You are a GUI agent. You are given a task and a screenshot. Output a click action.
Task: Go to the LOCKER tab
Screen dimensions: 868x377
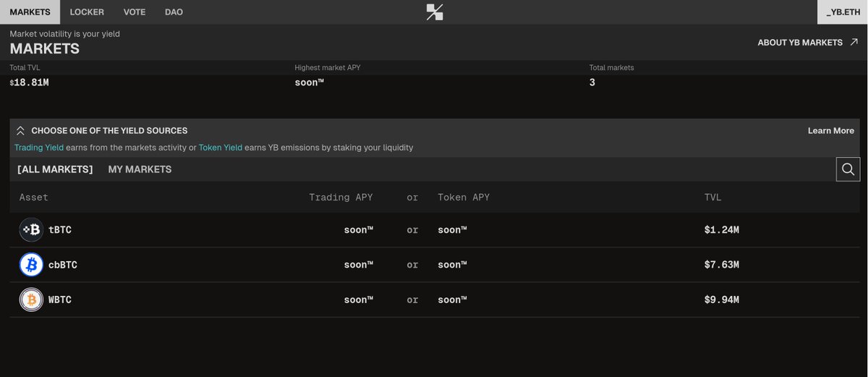coord(87,12)
